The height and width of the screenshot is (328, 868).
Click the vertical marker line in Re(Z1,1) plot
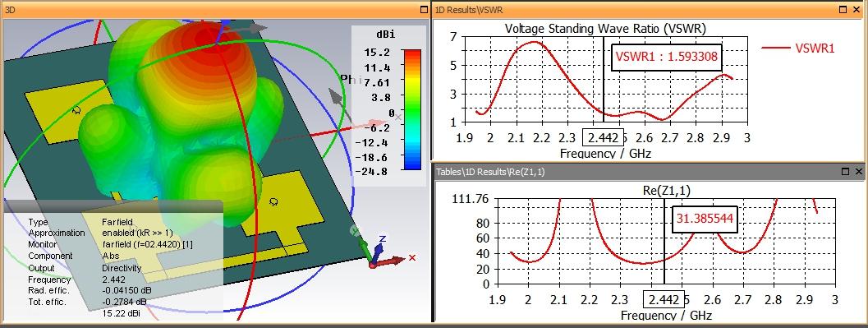[x=664, y=243]
